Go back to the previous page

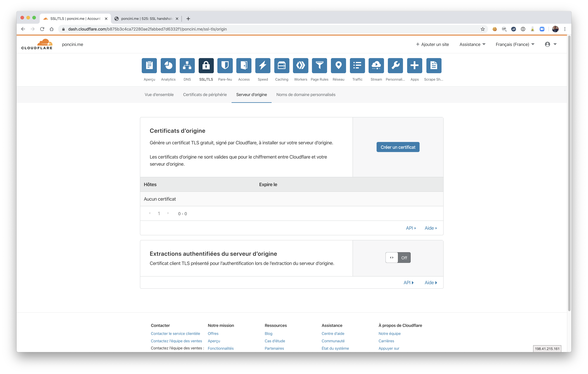tap(23, 29)
